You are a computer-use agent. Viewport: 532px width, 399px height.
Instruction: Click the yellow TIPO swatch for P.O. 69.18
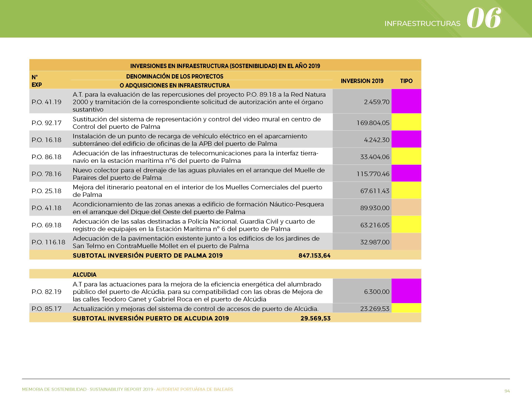coord(406,224)
